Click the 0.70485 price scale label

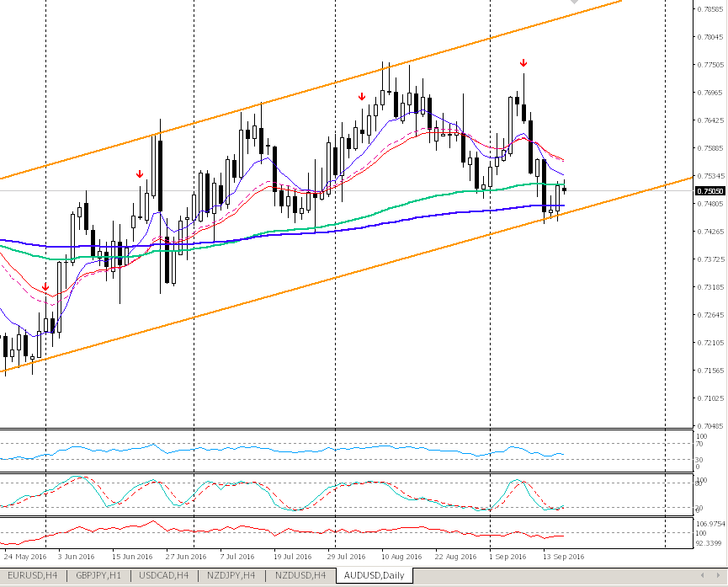click(710, 426)
